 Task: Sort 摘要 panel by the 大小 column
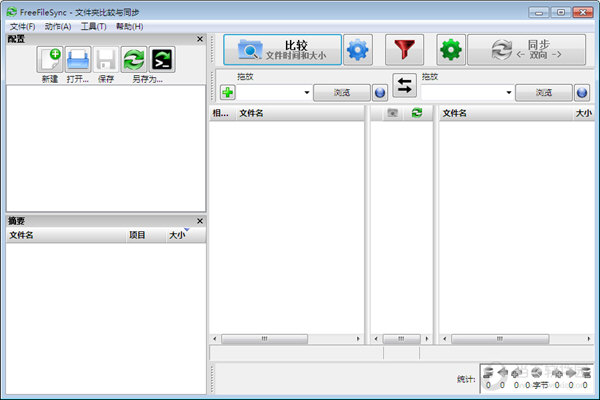coord(186,235)
